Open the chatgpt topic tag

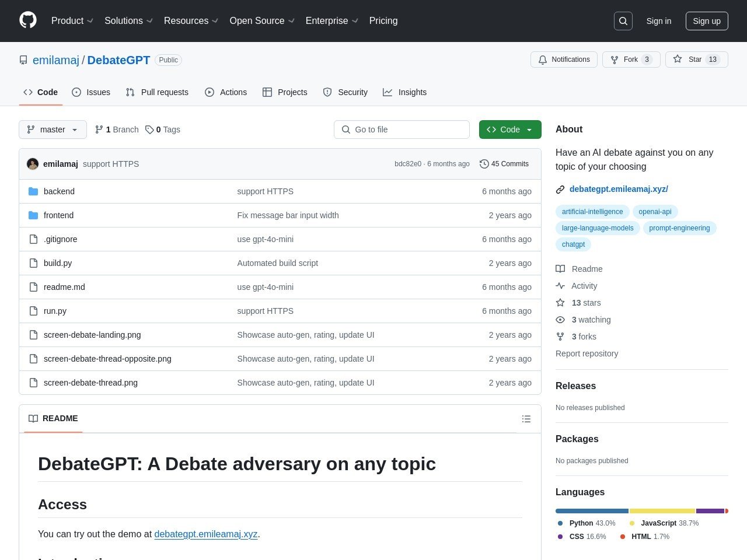[x=573, y=244]
